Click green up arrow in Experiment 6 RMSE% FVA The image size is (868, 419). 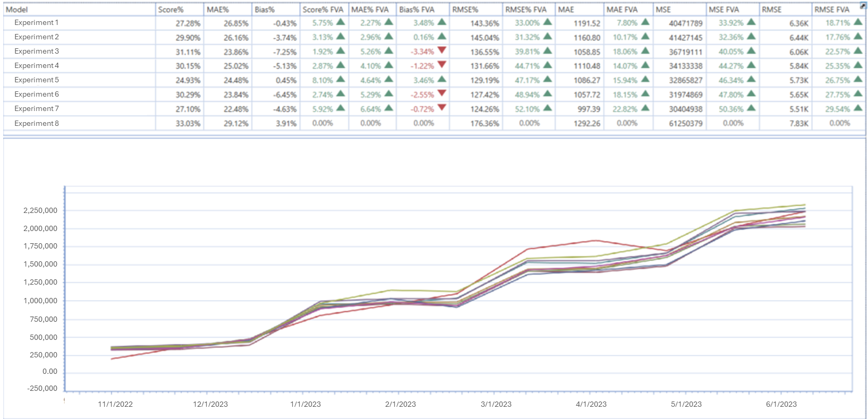click(x=547, y=94)
